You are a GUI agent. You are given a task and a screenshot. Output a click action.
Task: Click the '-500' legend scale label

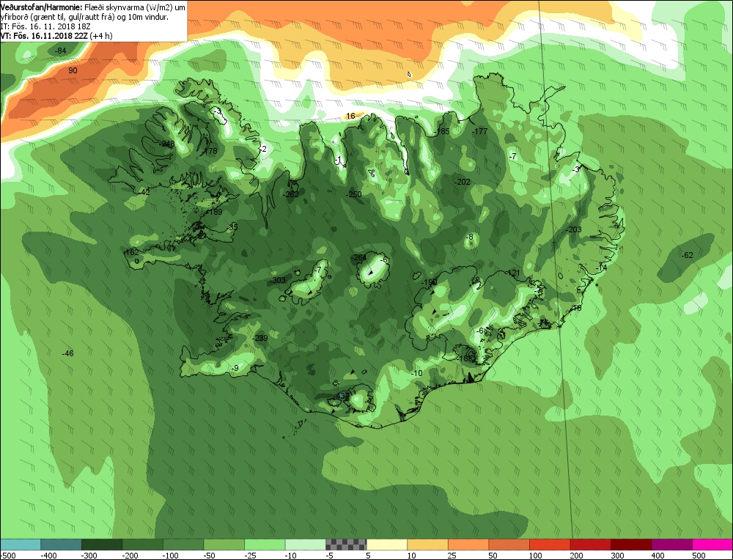[x=8, y=556]
